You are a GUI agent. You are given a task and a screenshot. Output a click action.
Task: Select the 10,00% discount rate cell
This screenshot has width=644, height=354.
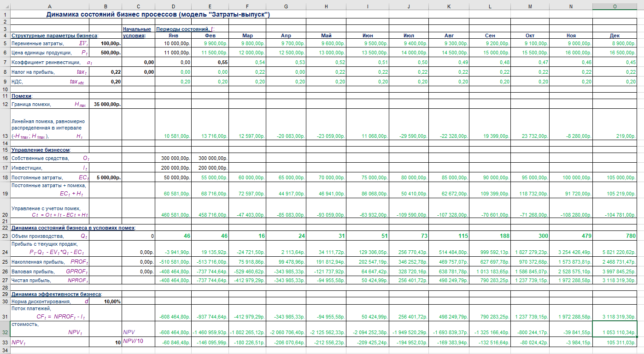click(x=105, y=301)
